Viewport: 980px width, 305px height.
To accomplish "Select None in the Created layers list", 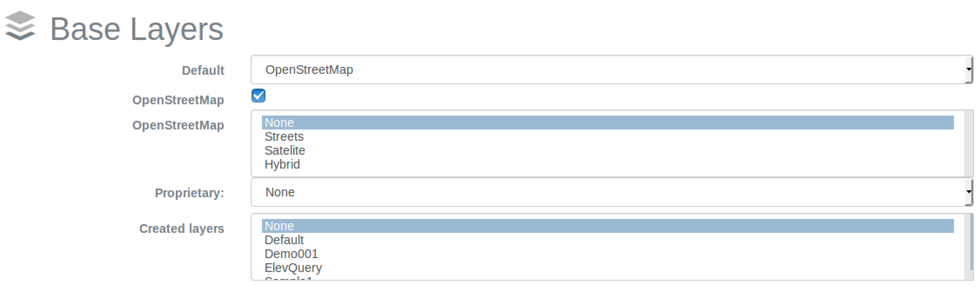I will (x=280, y=226).
